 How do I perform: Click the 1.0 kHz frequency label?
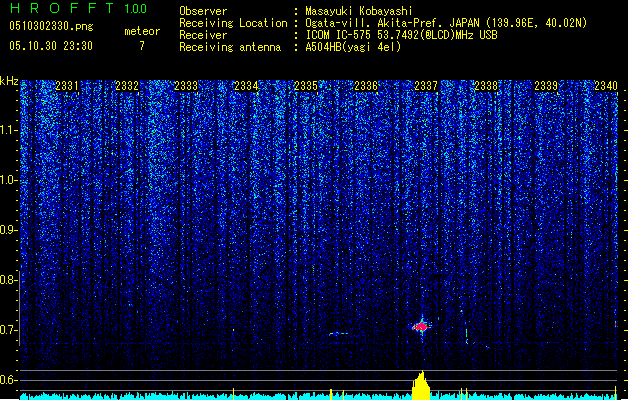click(9, 180)
